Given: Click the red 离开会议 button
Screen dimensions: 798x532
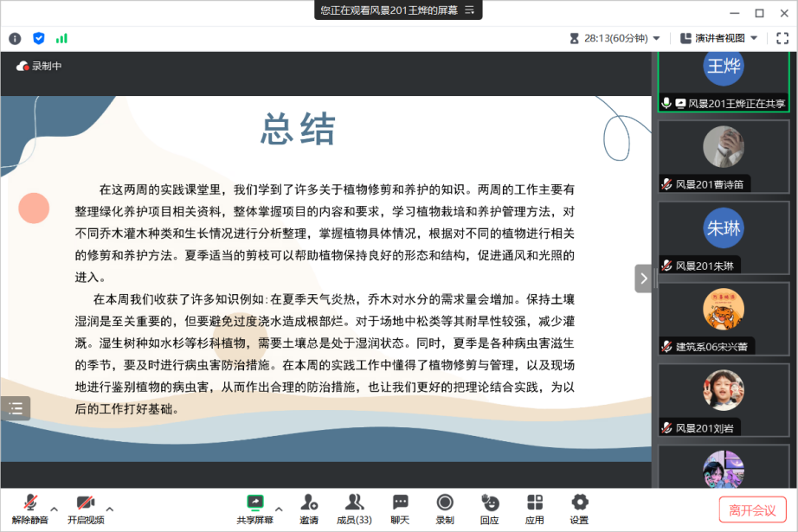Looking at the screenshot, I should [x=752, y=510].
